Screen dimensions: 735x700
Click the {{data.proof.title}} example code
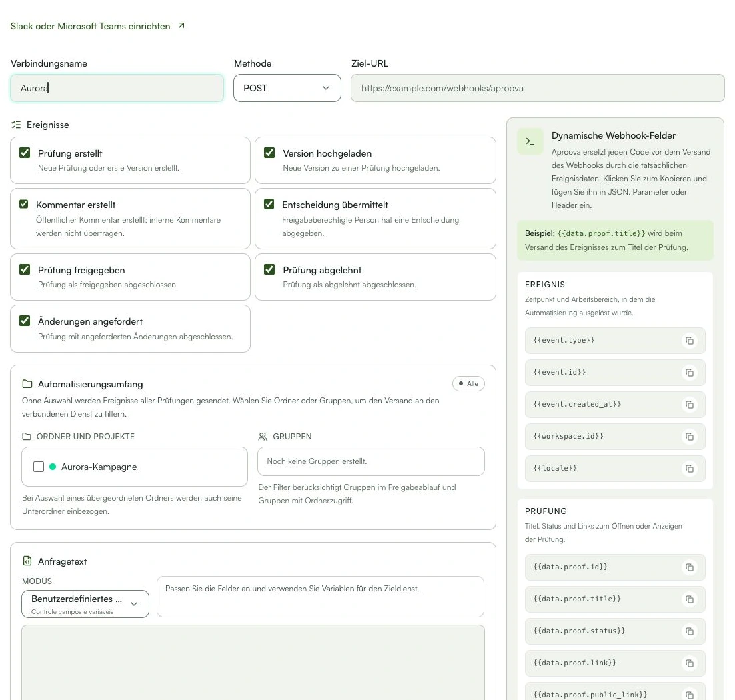(x=601, y=233)
